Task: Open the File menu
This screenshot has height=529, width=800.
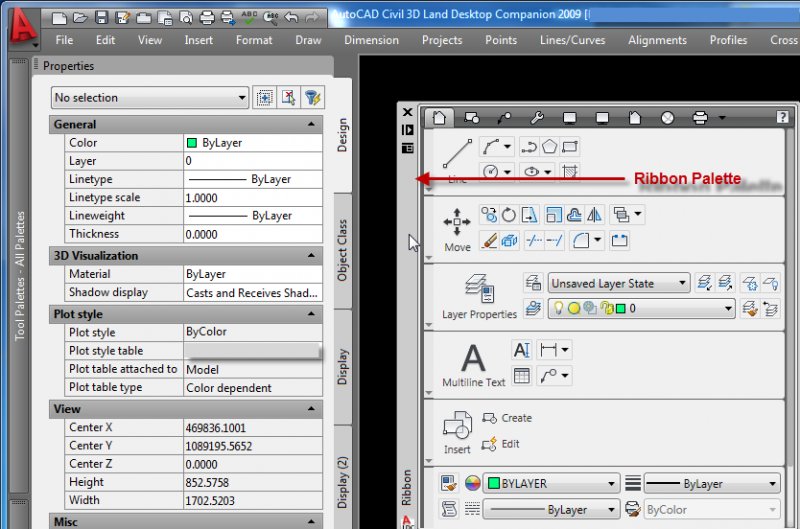Action: pyautogui.click(x=64, y=40)
